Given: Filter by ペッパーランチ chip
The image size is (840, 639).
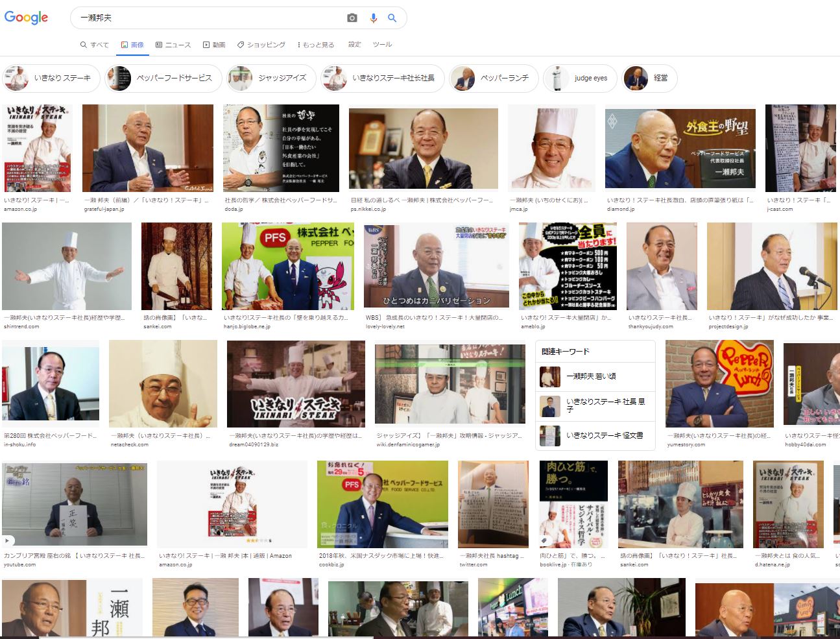Looking at the screenshot, I should (494, 78).
